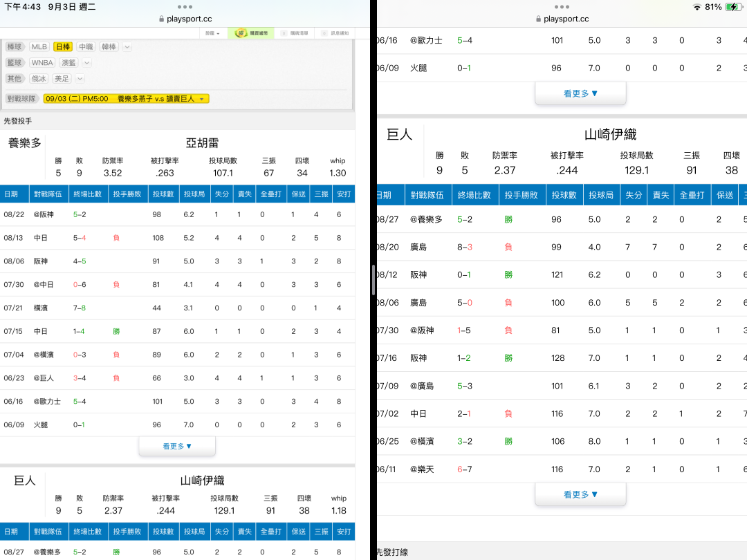This screenshot has height=560, width=747.
Task: Open the WNBA league tab
Action: (42, 62)
